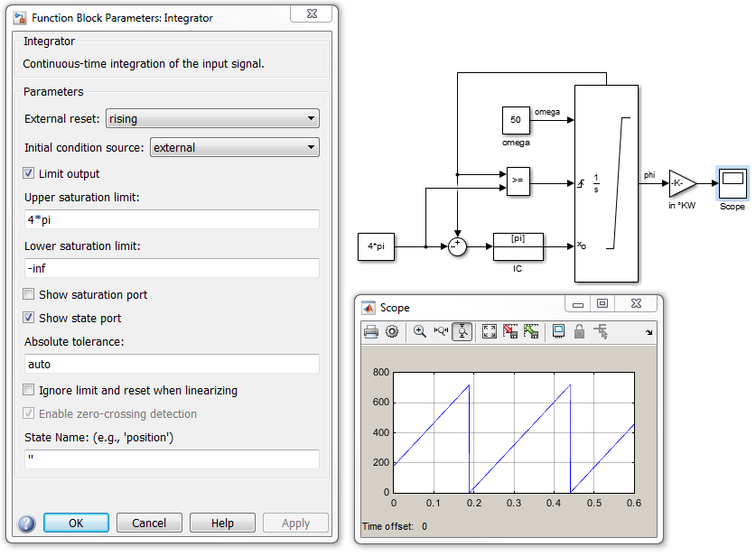Open Scope parameters gear icon
This screenshot has width=756, height=556.
[x=392, y=331]
